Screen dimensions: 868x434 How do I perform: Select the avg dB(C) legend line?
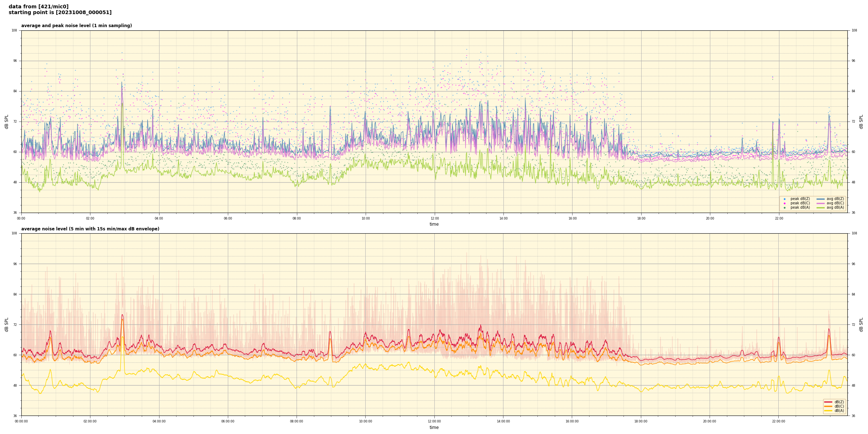tap(821, 203)
